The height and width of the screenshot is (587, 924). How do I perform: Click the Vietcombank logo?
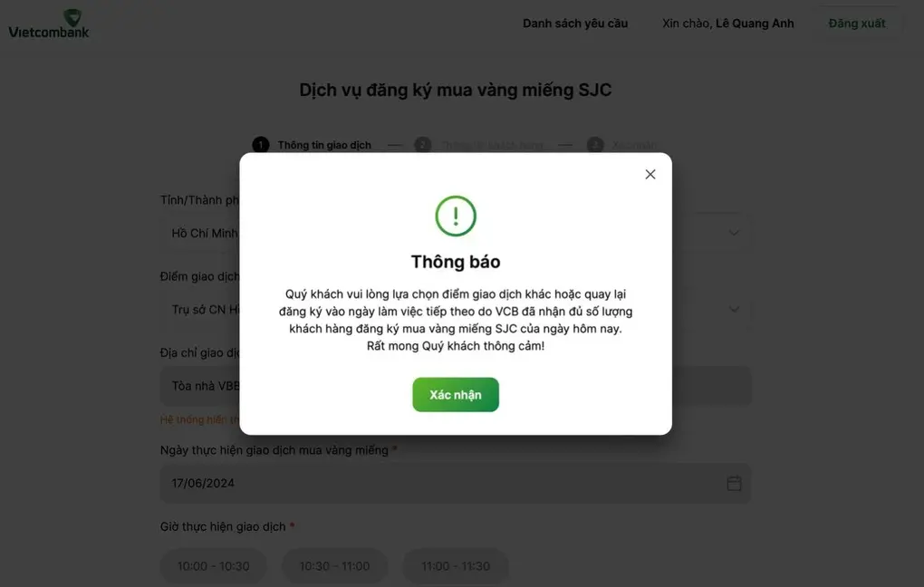[x=49, y=24]
